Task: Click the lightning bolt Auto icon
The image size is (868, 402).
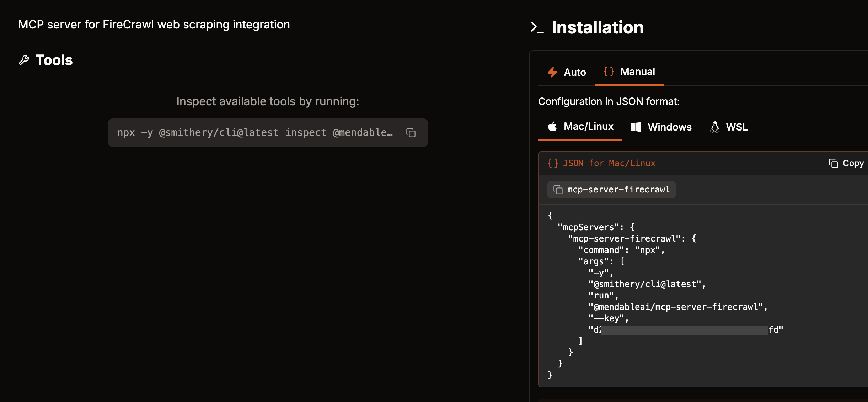Action: click(x=552, y=72)
